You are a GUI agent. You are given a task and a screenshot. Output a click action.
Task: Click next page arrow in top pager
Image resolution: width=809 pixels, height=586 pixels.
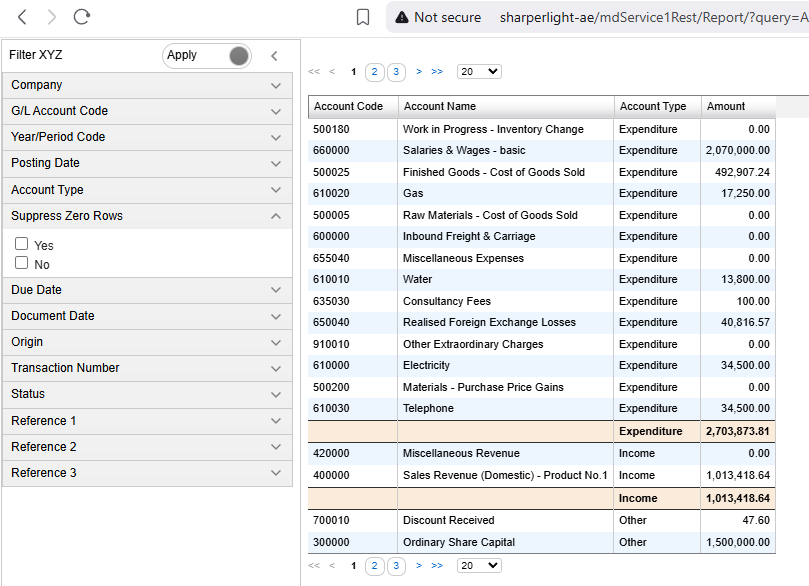click(x=419, y=72)
